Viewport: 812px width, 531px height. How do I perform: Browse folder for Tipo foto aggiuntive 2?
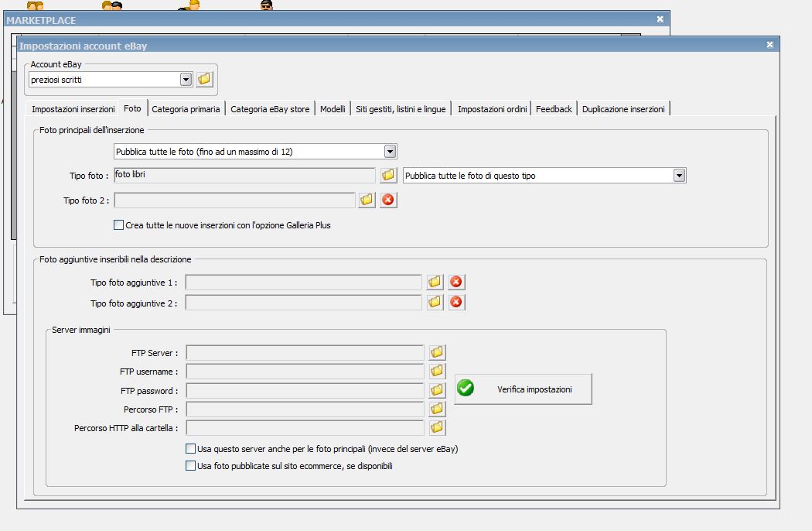pyautogui.click(x=435, y=302)
